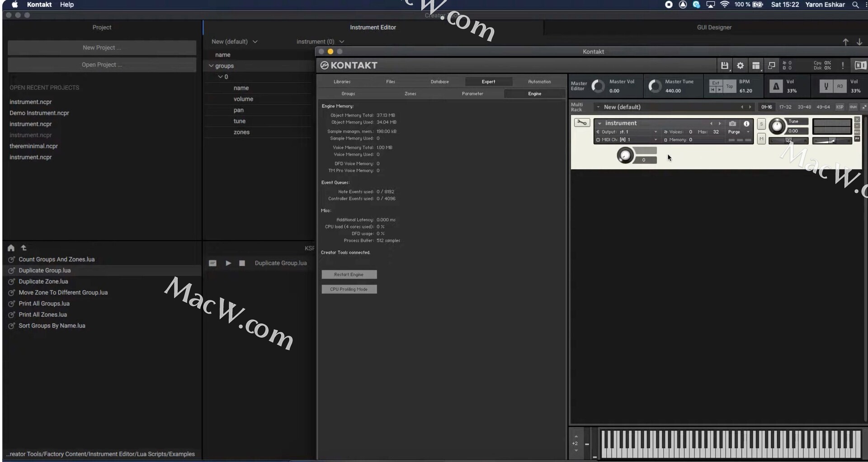Open the instrument name dropdown arrow
This screenshot has width=868, height=462.
click(600, 124)
